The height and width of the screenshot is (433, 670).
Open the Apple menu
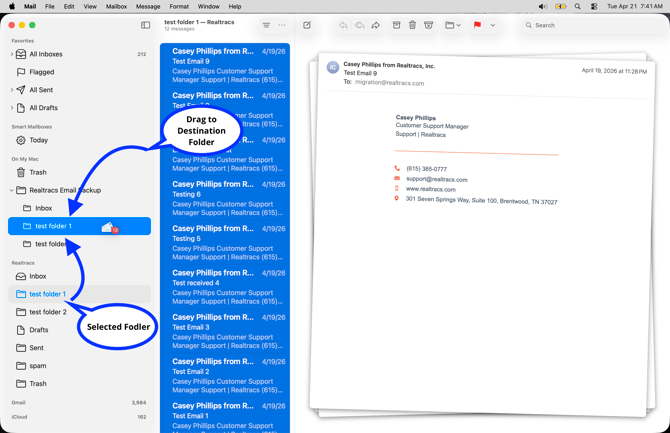click(12, 6)
